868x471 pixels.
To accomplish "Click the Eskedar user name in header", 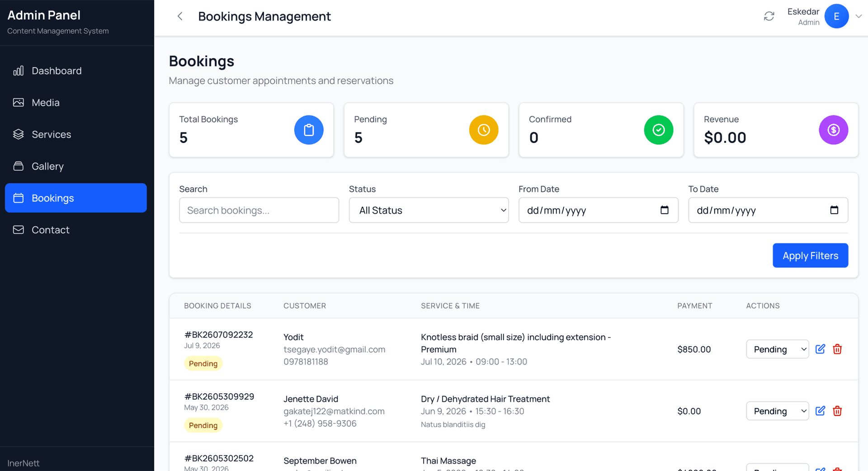I will [x=803, y=12].
